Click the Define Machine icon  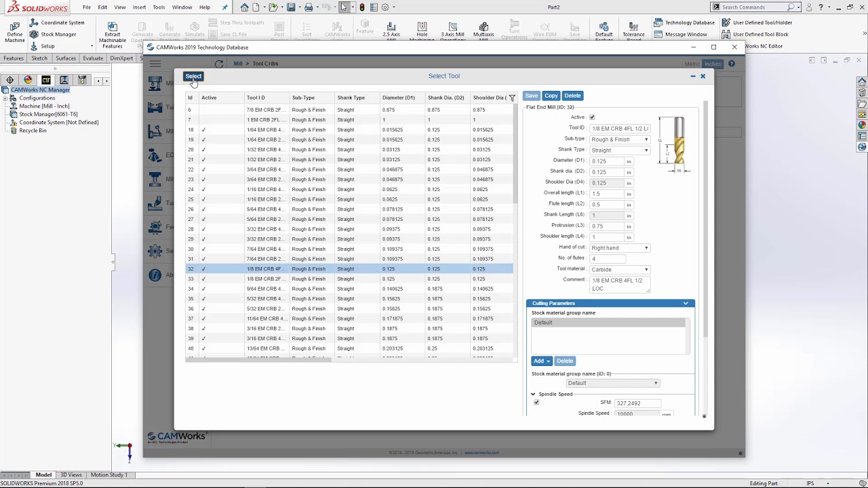click(14, 30)
